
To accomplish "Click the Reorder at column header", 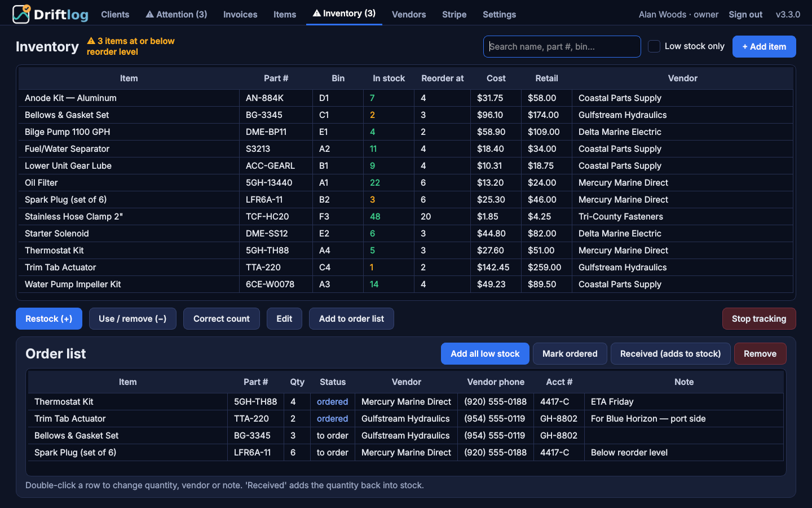I will coord(443,78).
